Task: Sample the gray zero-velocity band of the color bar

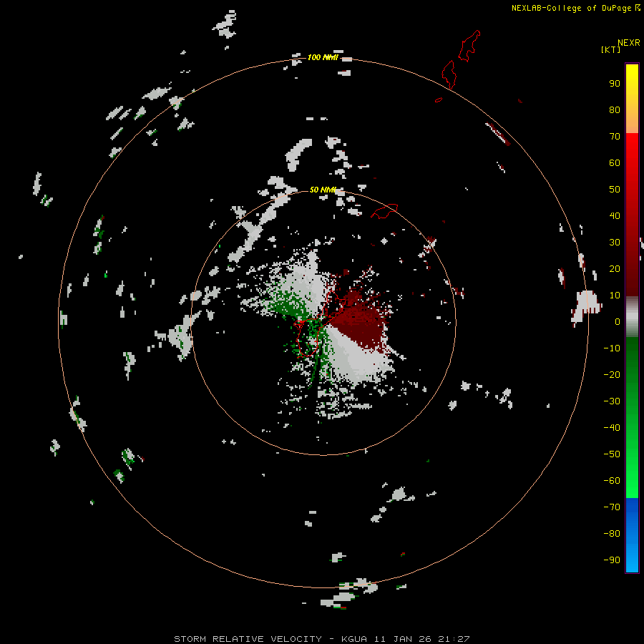Action: coord(632,317)
